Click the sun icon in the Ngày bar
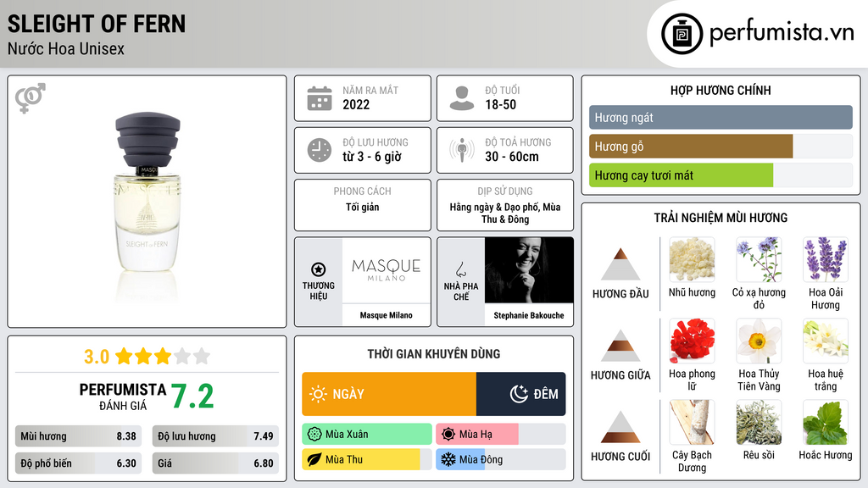This screenshot has width=868, height=488. [x=319, y=394]
